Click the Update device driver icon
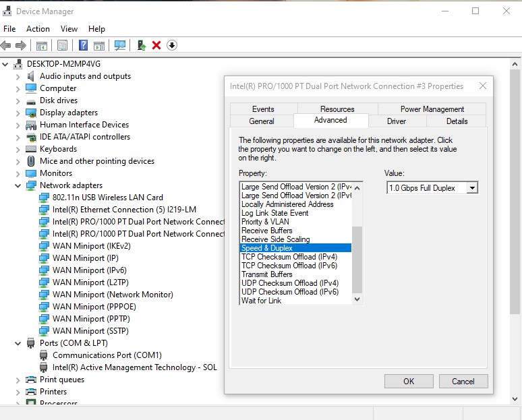The width and height of the screenshot is (522, 420). [x=142, y=45]
